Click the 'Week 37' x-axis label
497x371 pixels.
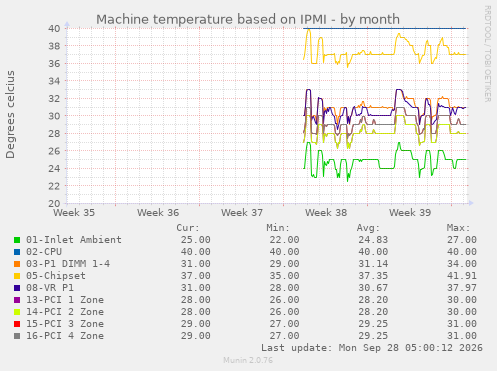(242, 213)
